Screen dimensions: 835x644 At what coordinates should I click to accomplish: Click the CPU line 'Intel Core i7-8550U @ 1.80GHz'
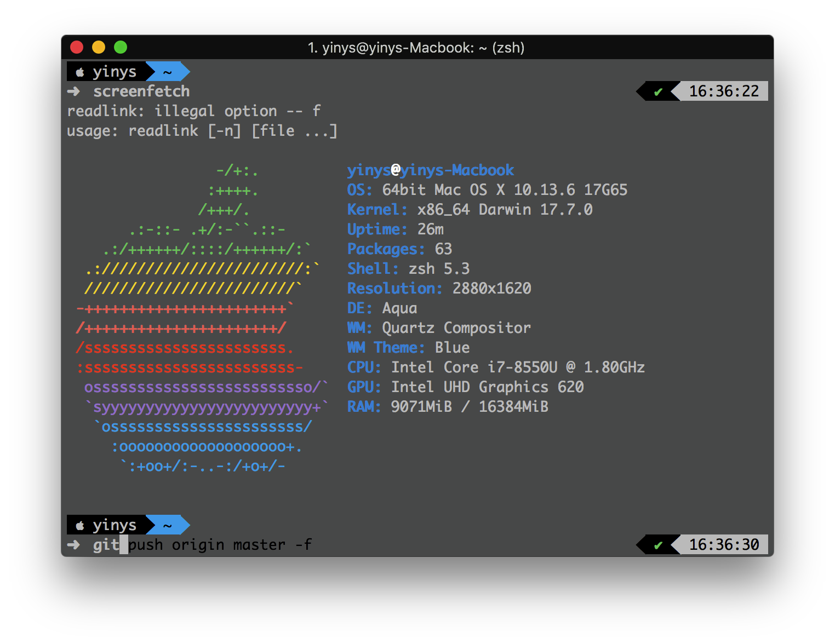pyautogui.click(x=518, y=367)
